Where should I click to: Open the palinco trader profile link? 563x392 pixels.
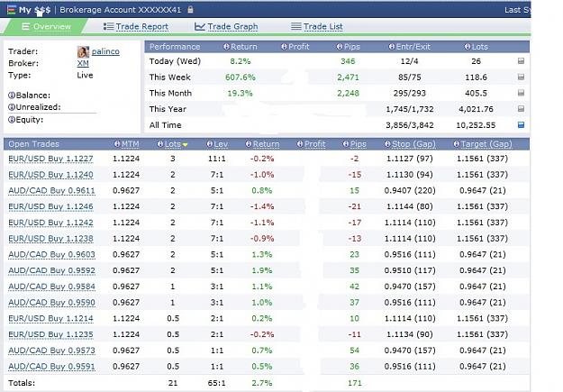coord(105,51)
